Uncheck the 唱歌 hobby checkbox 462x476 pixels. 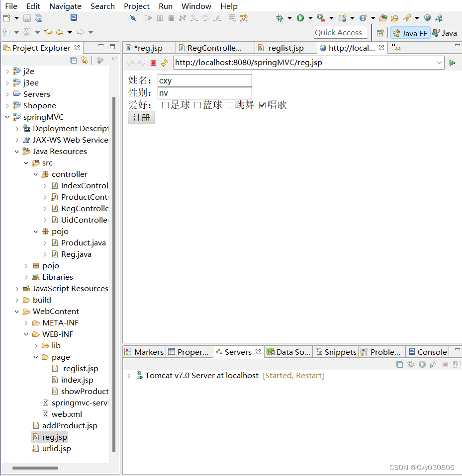click(x=262, y=105)
